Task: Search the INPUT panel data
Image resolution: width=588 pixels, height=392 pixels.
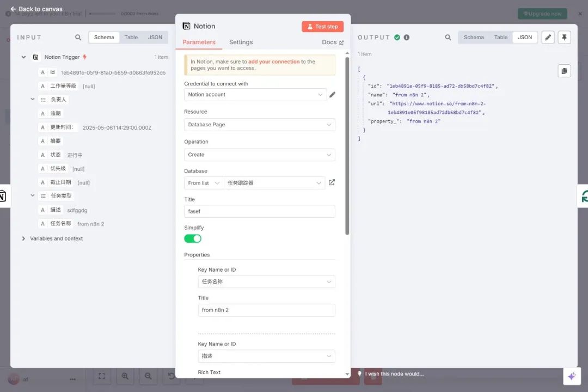Action: click(78, 37)
